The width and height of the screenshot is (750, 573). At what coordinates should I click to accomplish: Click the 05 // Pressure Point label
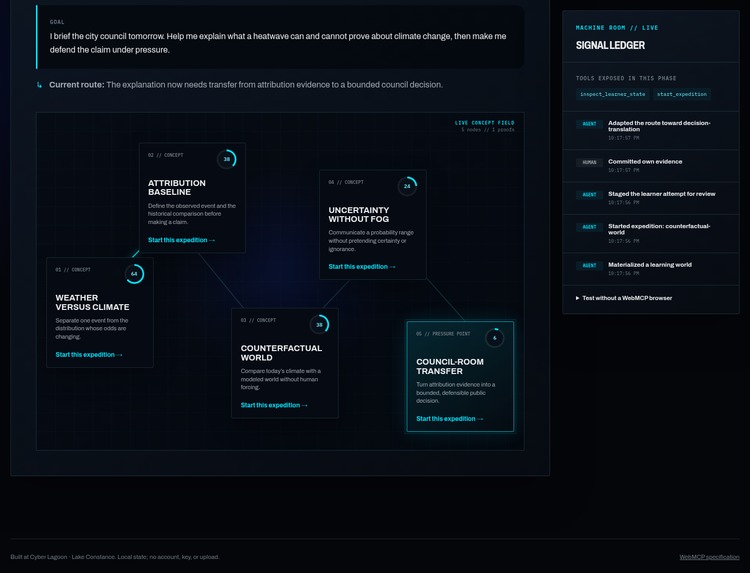[x=443, y=334]
